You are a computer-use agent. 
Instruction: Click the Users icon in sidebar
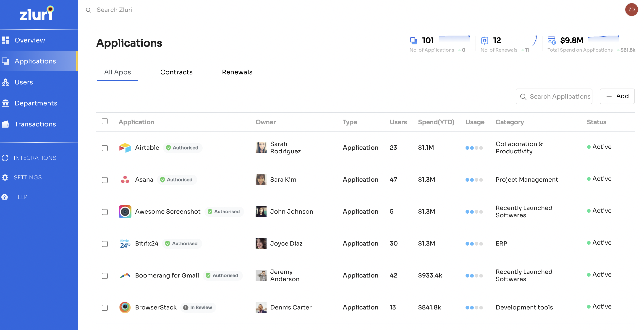click(5, 82)
